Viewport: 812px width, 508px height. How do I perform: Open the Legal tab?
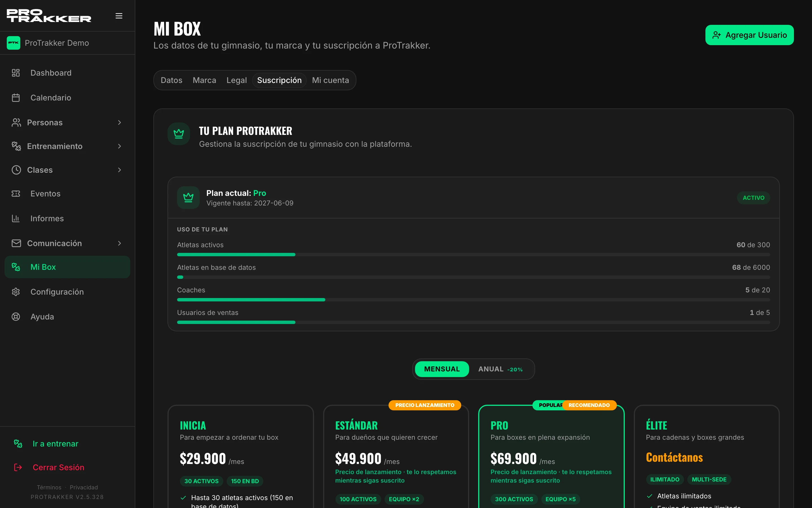(x=237, y=80)
